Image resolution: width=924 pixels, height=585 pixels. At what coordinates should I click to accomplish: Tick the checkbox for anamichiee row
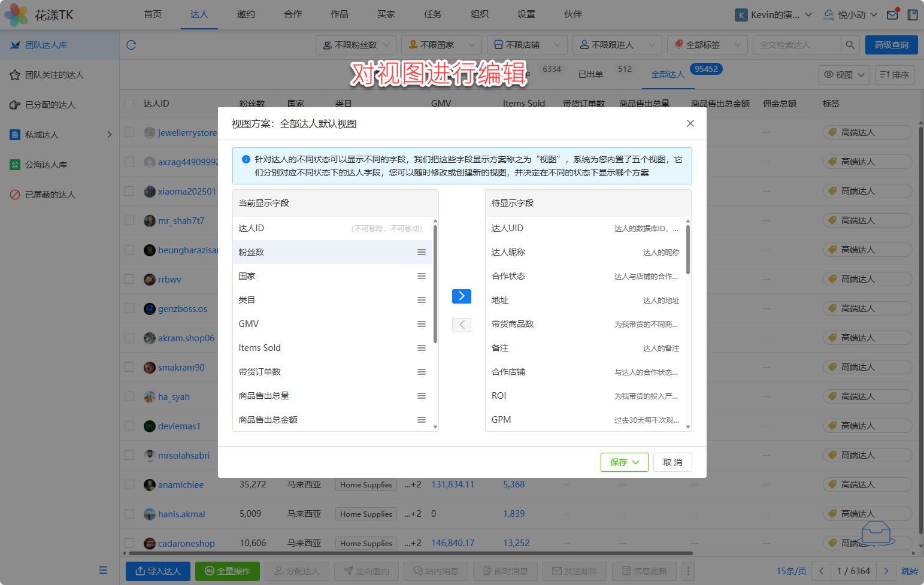tap(129, 484)
